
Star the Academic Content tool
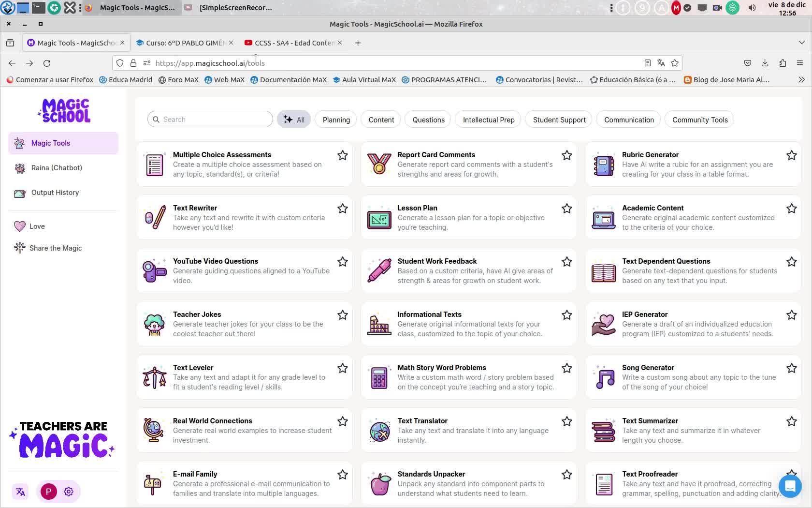pyautogui.click(x=792, y=209)
